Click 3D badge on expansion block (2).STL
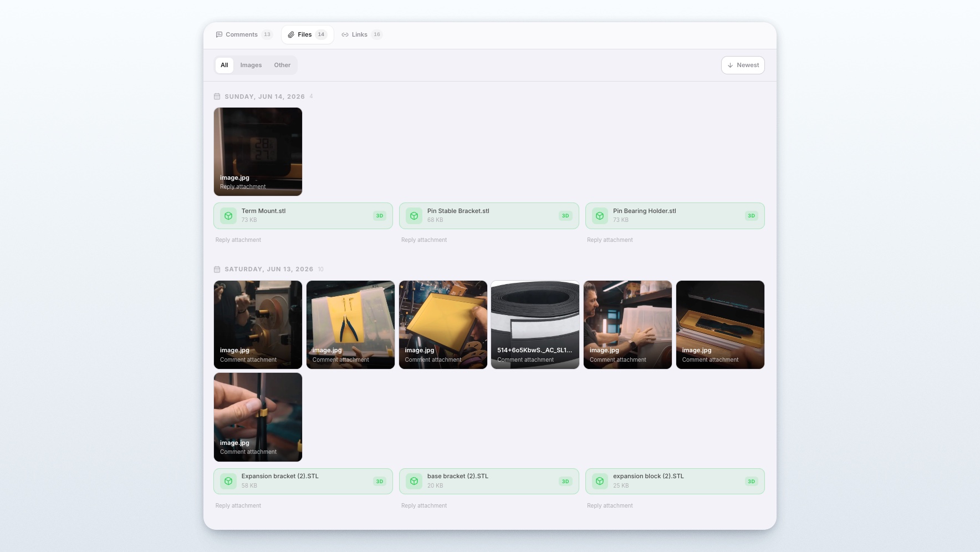This screenshot has height=552, width=980. point(751,482)
